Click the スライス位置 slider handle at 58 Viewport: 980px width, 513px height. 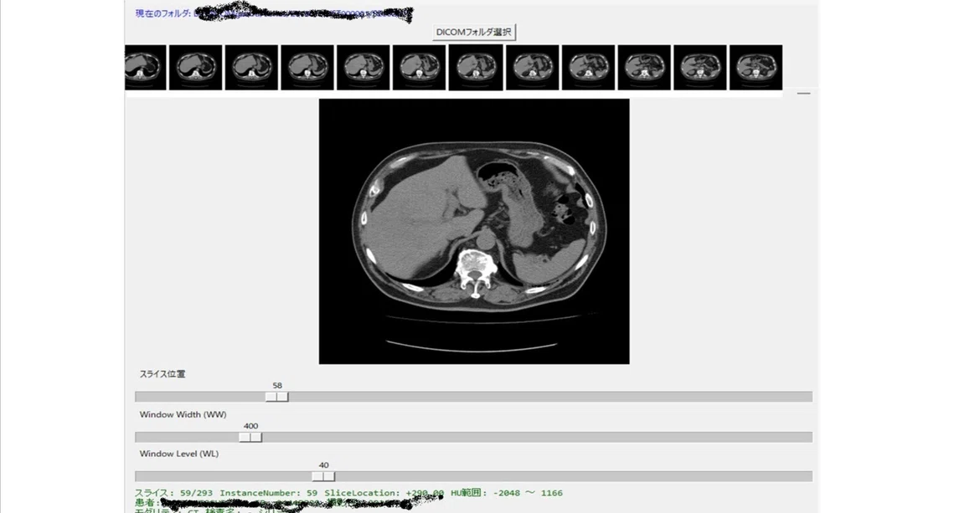pos(277,397)
